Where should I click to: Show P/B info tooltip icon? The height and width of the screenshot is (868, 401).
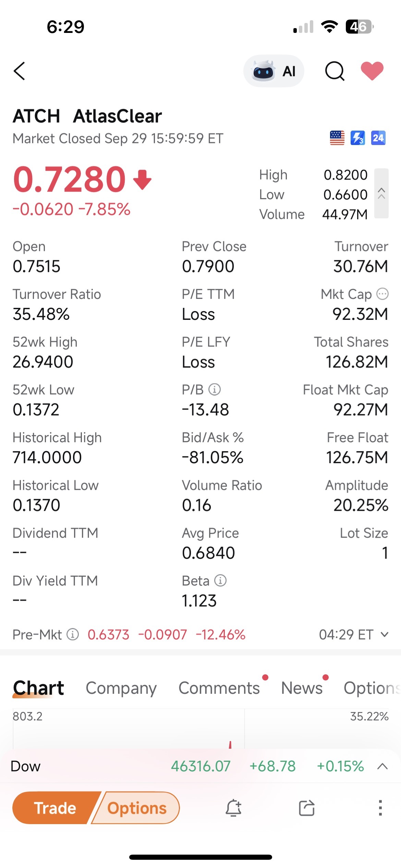[215, 389]
